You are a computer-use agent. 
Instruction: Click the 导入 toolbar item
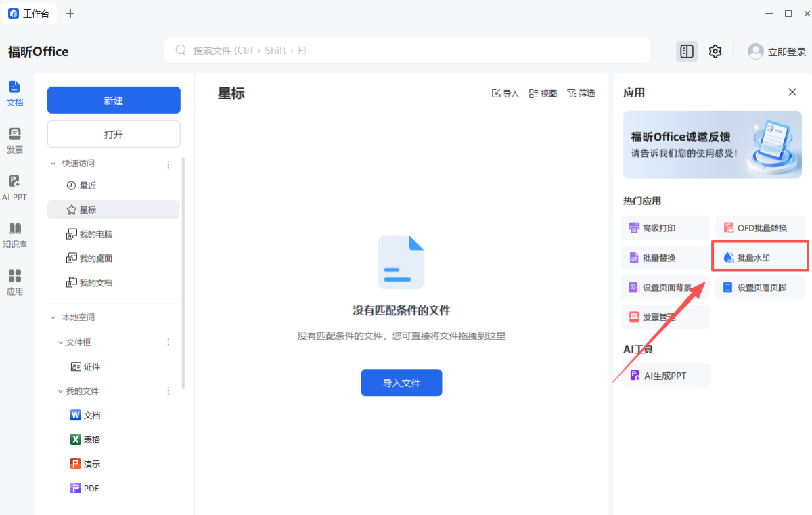[x=505, y=93]
